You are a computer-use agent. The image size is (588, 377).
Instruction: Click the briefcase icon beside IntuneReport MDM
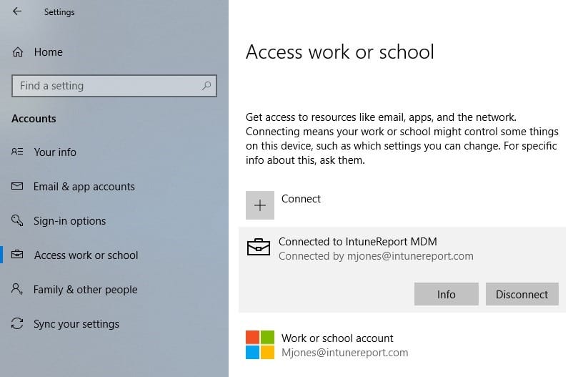259,248
